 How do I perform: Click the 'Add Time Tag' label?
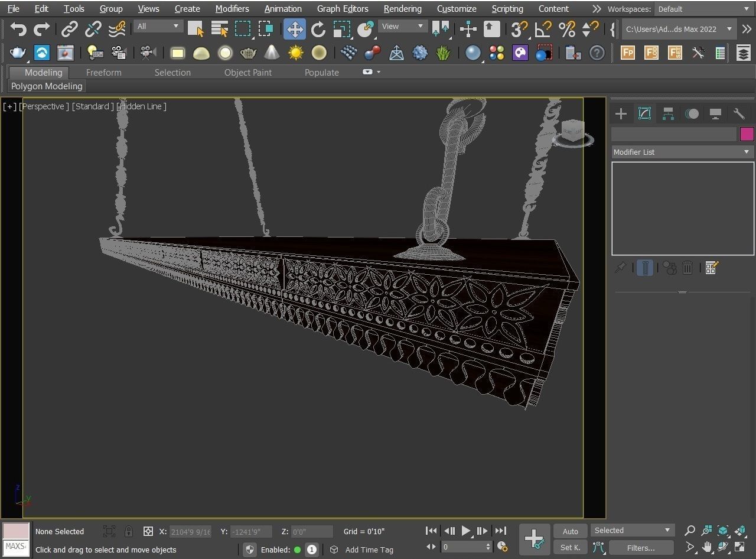click(369, 550)
